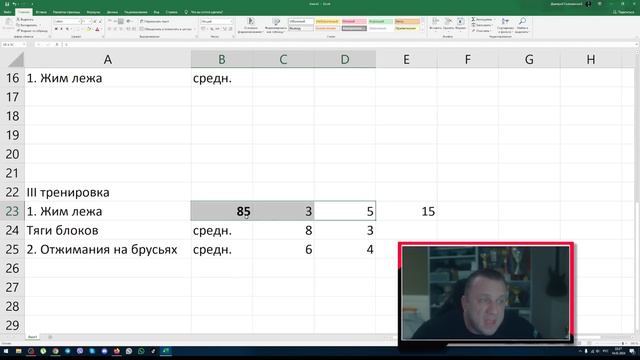Select cell E23 with value 15
Screen dimensions: 640x360
click(407, 211)
